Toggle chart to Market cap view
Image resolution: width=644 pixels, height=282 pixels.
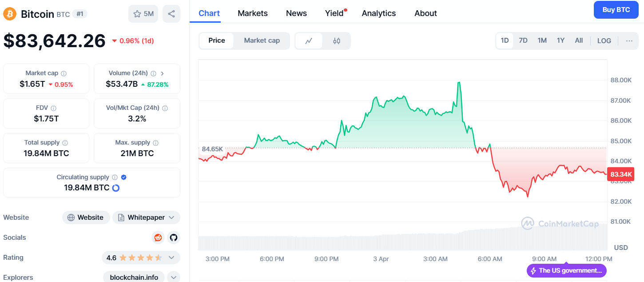[x=262, y=40]
